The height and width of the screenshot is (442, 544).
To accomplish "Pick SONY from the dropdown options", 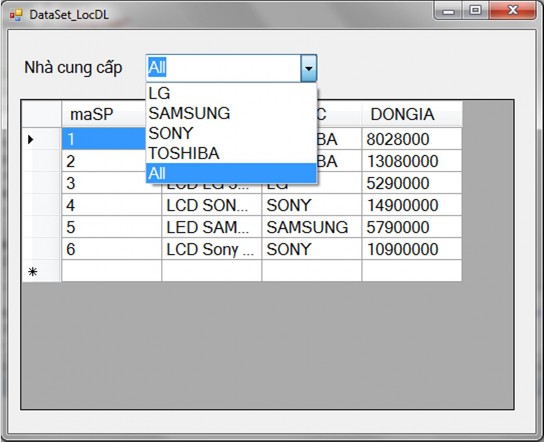I will tap(231, 133).
